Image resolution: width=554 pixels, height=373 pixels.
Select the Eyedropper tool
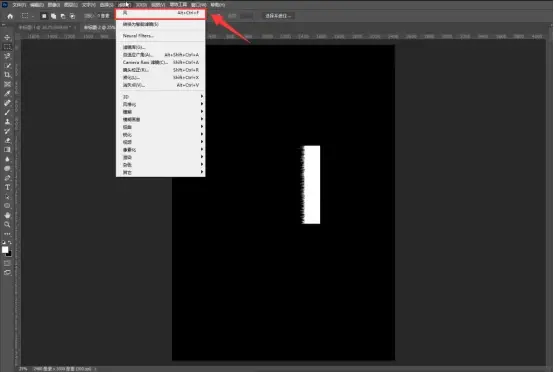click(7, 93)
